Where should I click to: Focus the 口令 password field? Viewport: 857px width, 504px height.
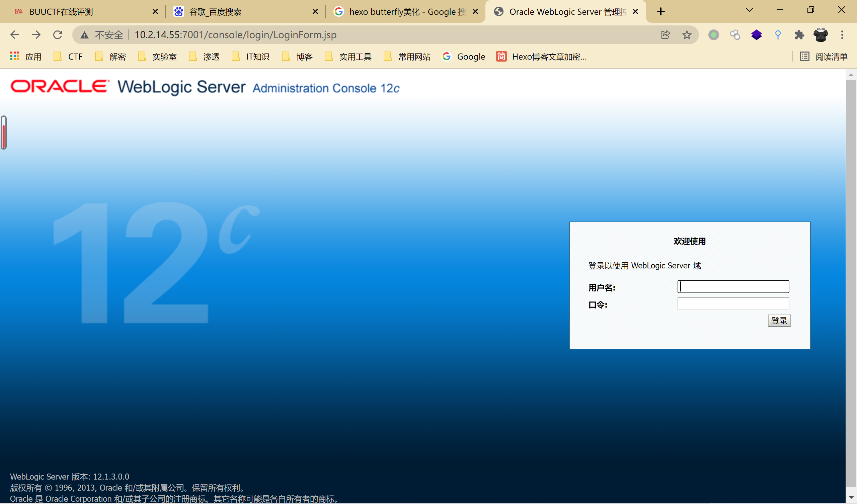[x=733, y=304]
